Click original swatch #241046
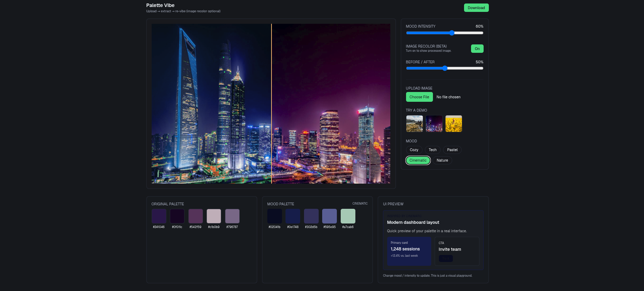This screenshot has width=644, height=291. tap(159, 216)
